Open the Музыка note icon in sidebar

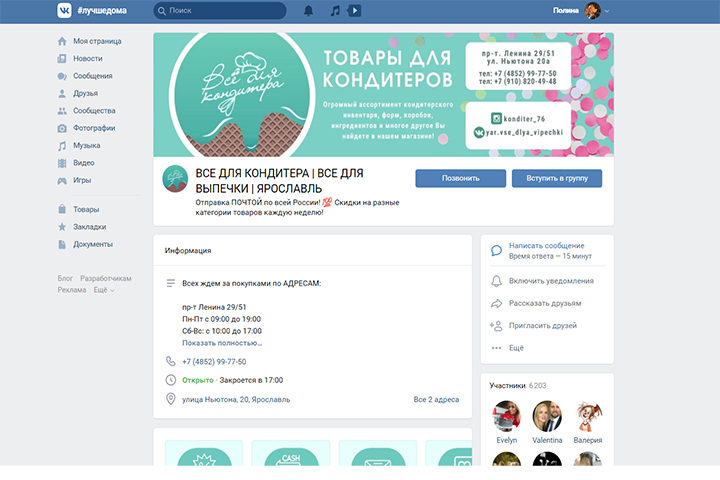point(62,146)
